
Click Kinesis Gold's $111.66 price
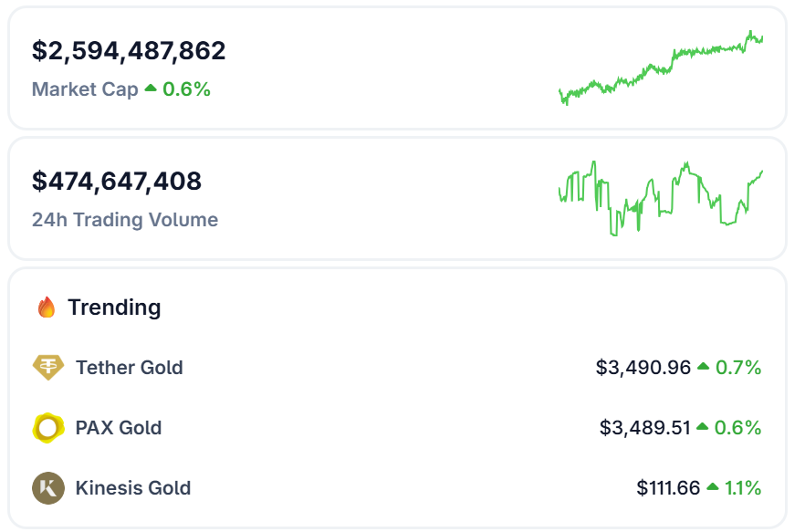(x=668, y=488)
